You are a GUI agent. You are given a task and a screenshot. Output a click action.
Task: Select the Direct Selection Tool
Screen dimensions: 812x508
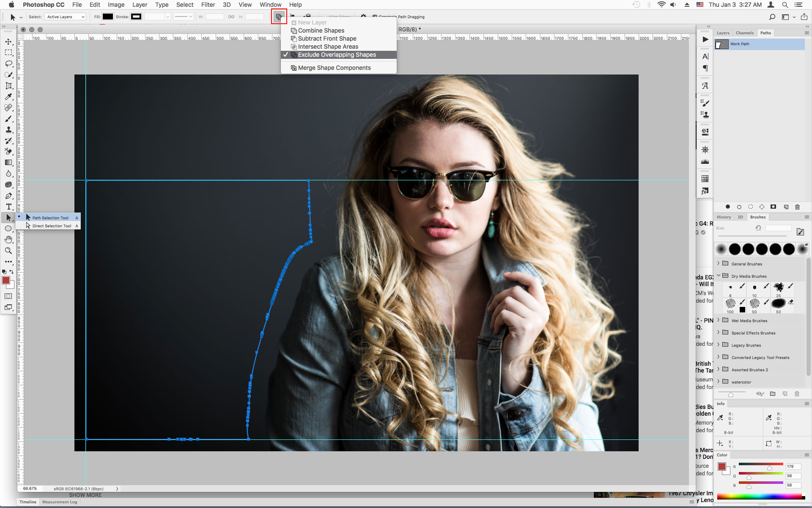(x=52, y=225)
